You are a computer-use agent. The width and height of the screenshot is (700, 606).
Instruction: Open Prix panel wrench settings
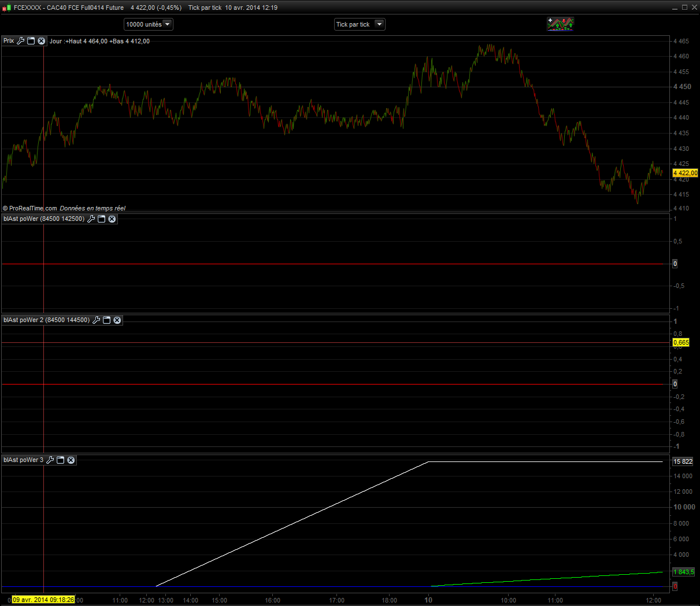point(21,41)
